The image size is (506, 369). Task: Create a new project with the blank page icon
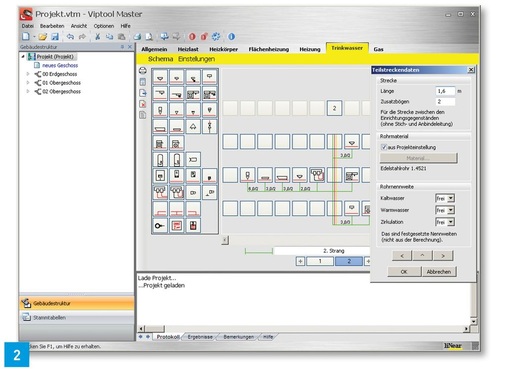click(26, 36)
